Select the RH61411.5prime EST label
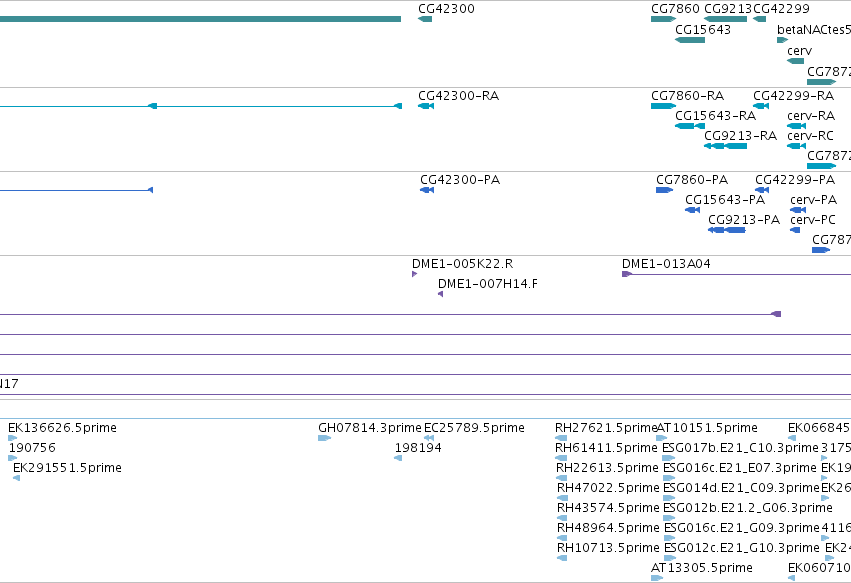 coord(606,448)
